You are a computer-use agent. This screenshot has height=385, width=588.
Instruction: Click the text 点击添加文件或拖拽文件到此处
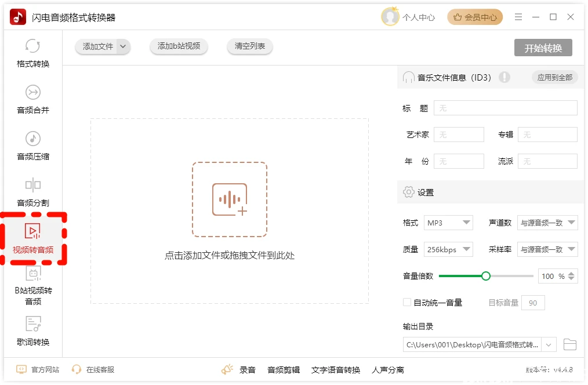click(230, 255)
